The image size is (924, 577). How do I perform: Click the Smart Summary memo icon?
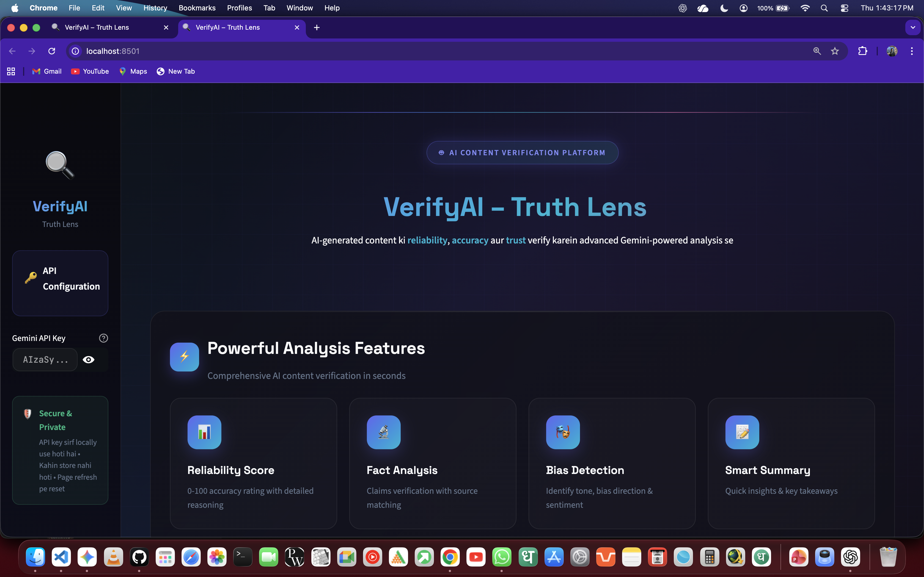click(742, 432)
